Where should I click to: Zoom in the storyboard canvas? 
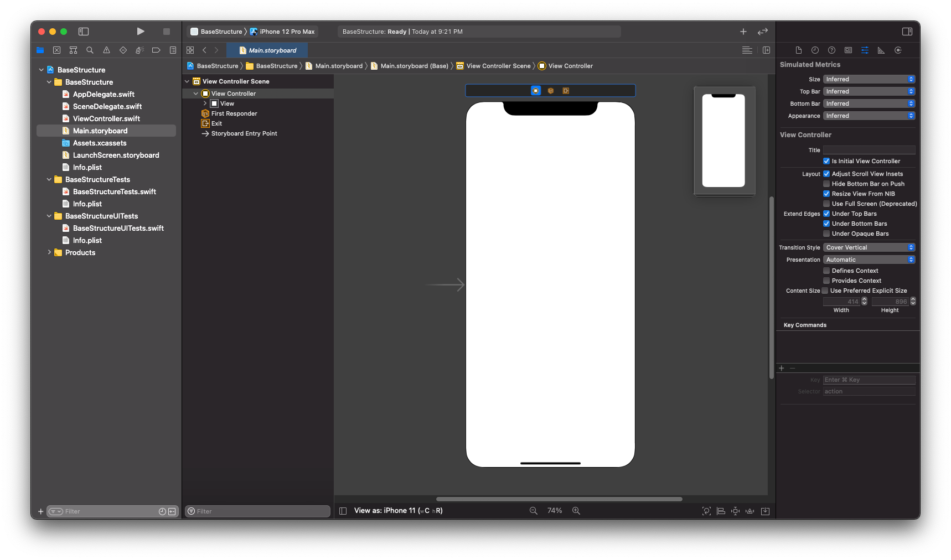tap(576, 511)
